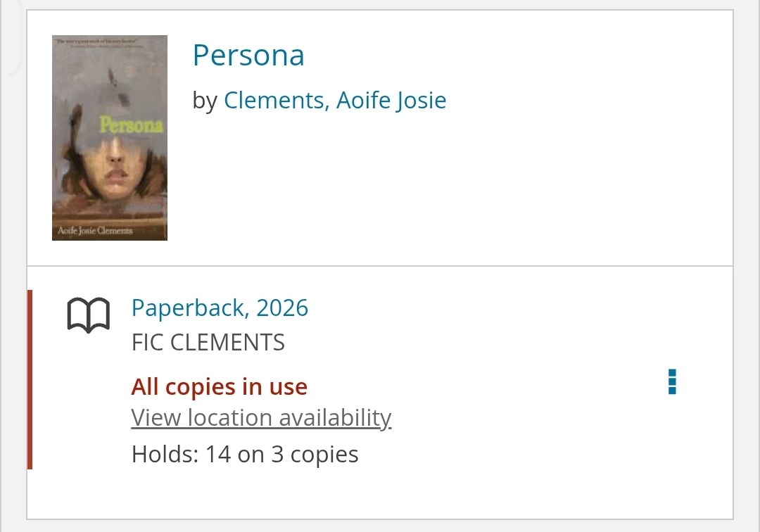The image size is (760, 532).
Task: Click the open book format icon
Action: (89, 315)
